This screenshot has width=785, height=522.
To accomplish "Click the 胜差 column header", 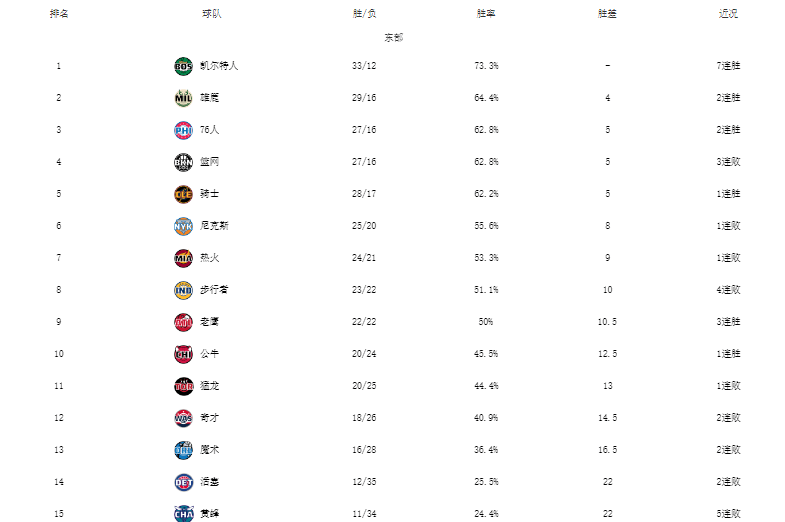I will [607, 14].
